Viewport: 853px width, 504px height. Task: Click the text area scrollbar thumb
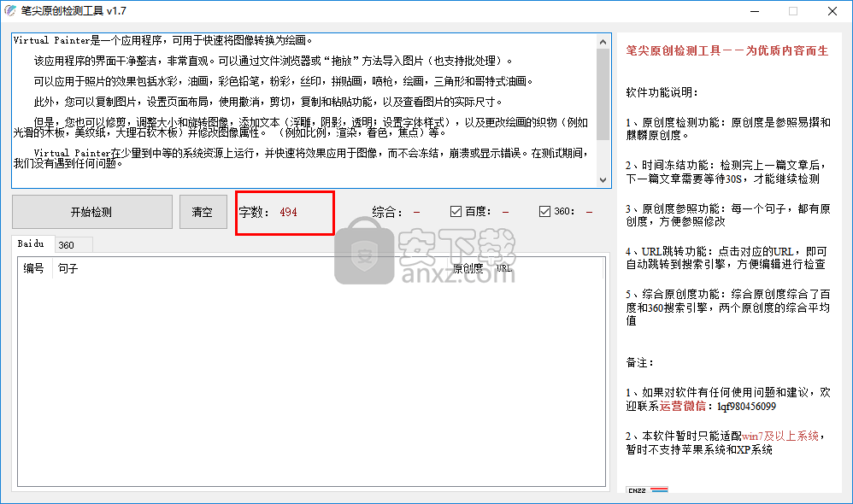603,95
